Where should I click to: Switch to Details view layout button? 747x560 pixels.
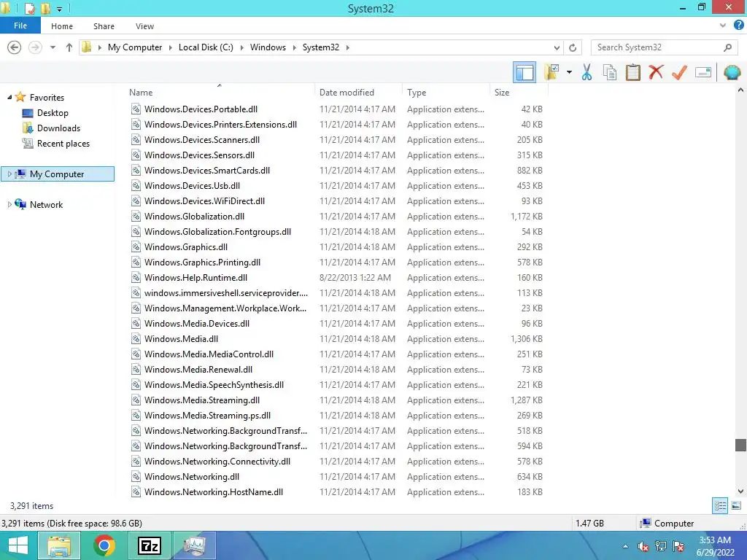click(720, 505)
